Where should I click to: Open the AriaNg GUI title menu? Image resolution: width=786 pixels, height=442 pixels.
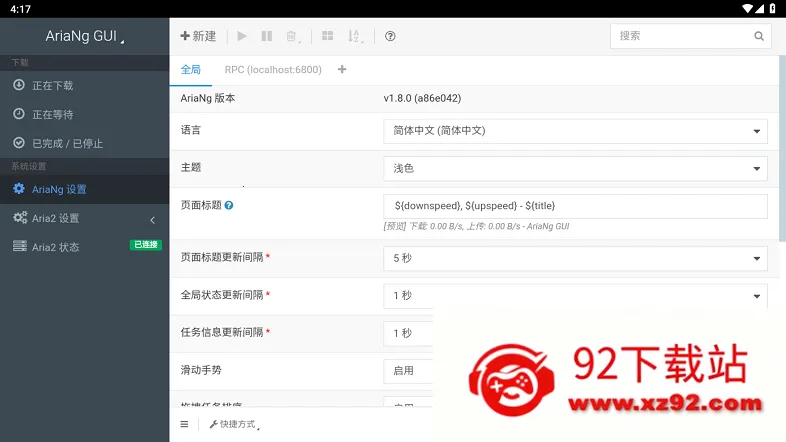click(84, 36)
